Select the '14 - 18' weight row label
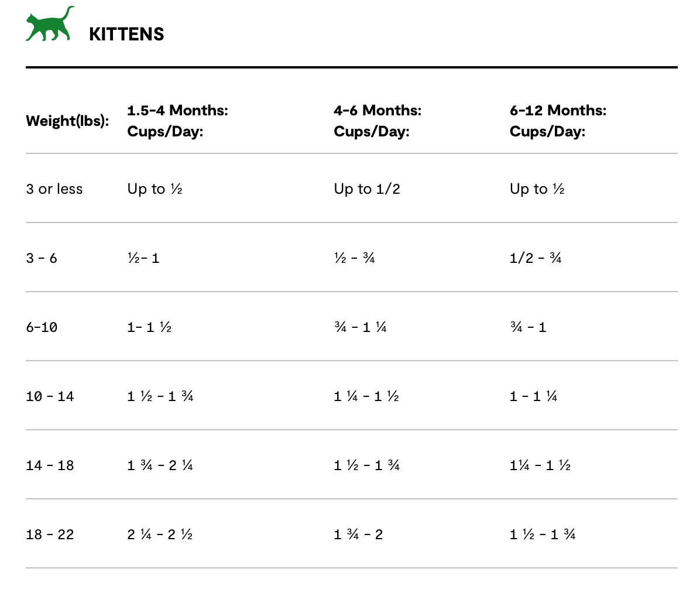The width and height of the screenshot is (700, 596). coord(50,465)
